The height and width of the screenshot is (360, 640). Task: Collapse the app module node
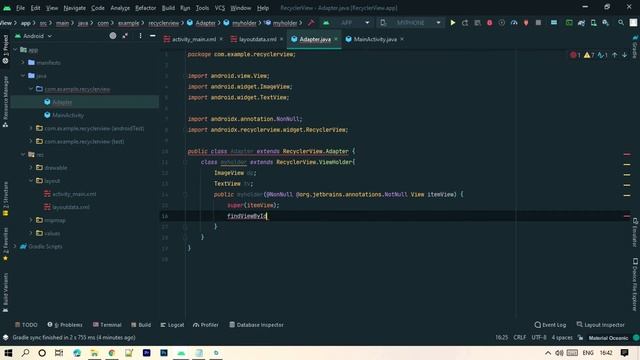16,50
